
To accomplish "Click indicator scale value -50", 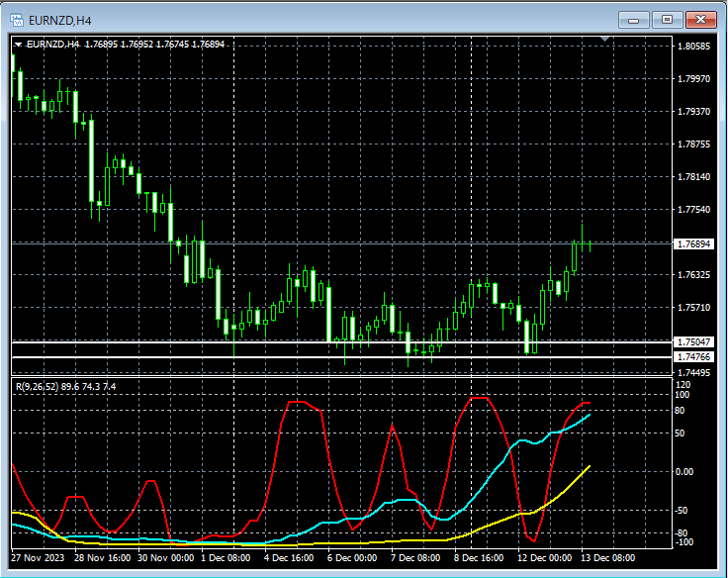I will [x=681, y=511].
